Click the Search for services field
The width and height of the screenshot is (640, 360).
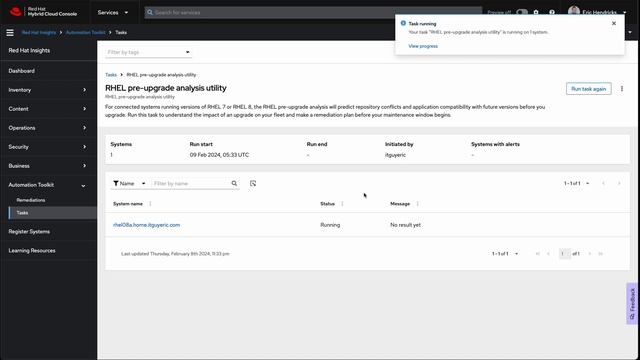pyautogui.click(x=313, y=13)
